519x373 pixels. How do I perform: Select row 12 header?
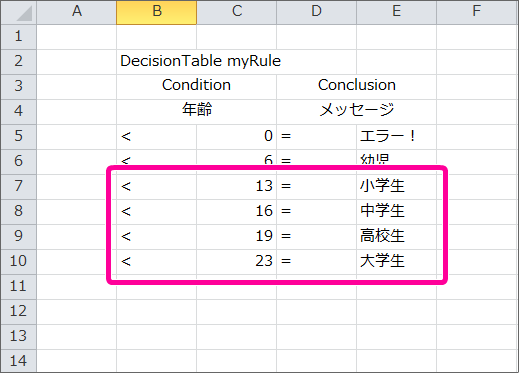19,312
